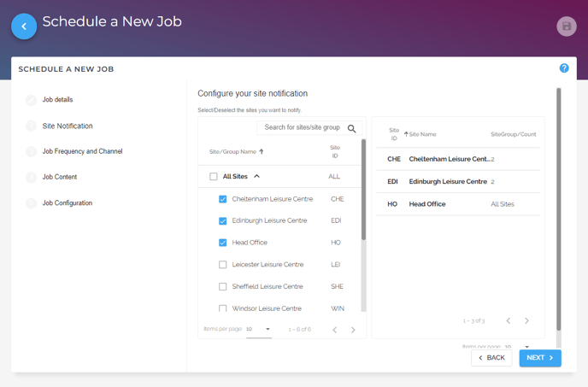Click All Sites group value for Head Office

tap(503, 204)
